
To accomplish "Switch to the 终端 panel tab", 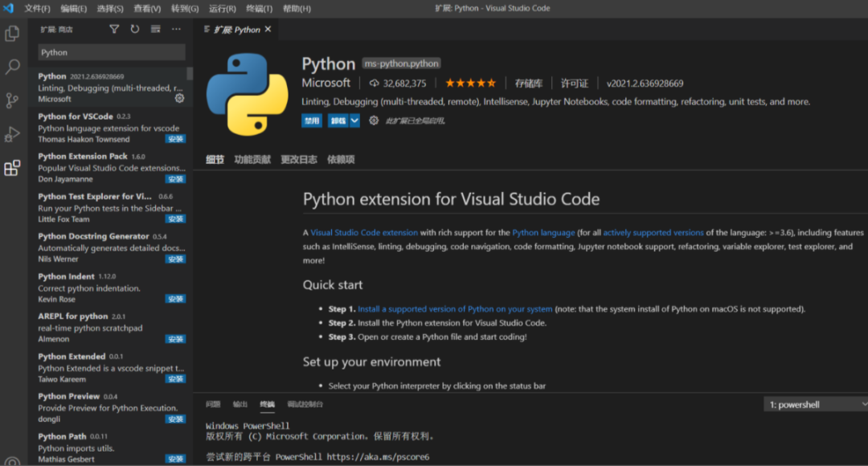I will [x=268, y=404].
